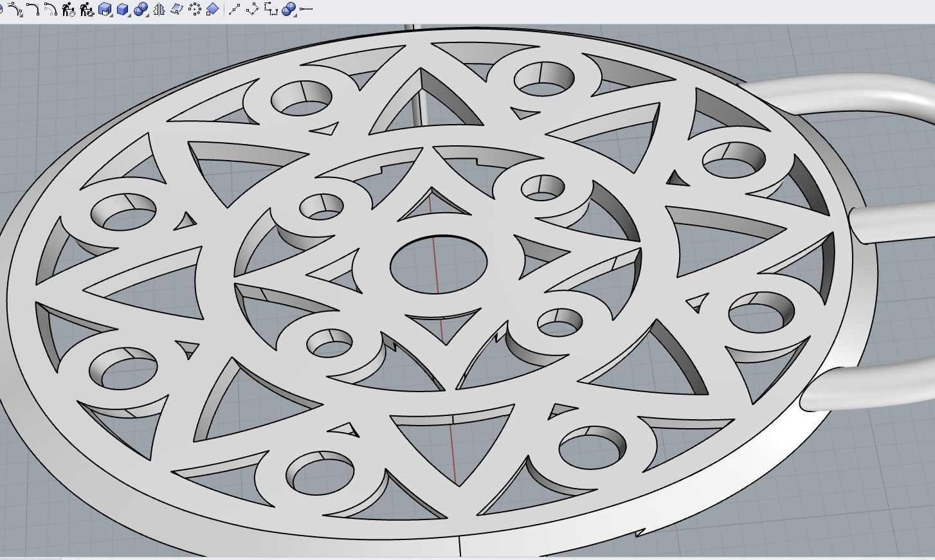
Task: Pick the dimmed blend-curve icon with two arcs
Action: tap(51, 9)
